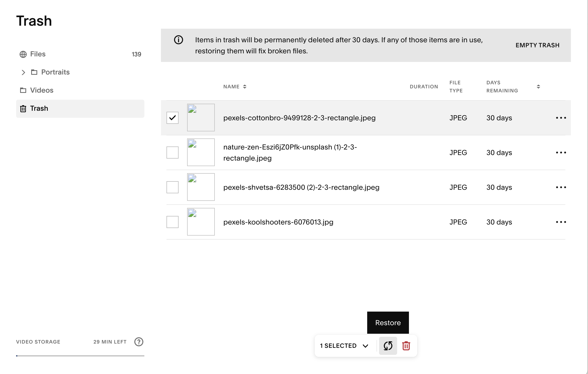Open more options for nature-zen file
588x374 pixels.
(x=561, y=153)
